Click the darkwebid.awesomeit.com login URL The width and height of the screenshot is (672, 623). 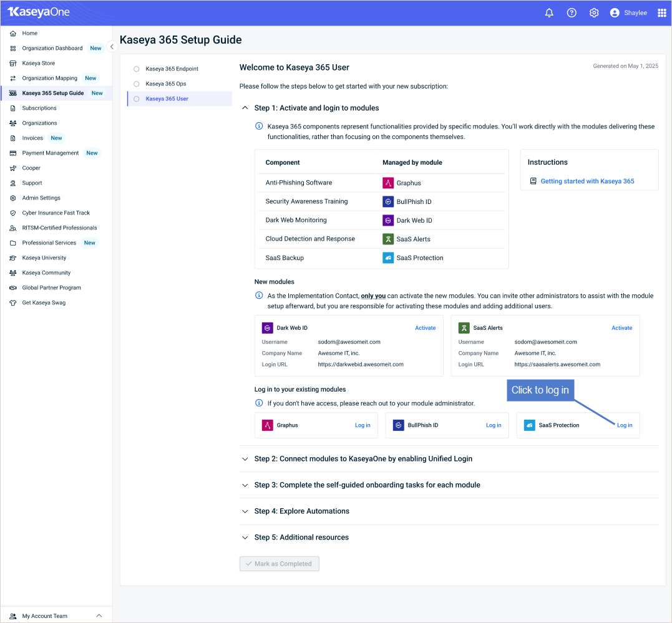[361, 364]
